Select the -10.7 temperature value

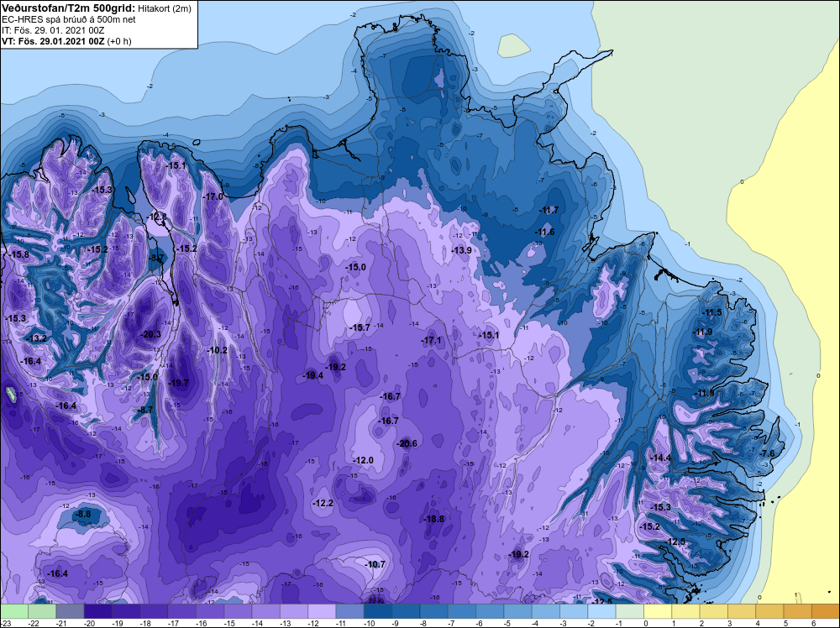375,564
